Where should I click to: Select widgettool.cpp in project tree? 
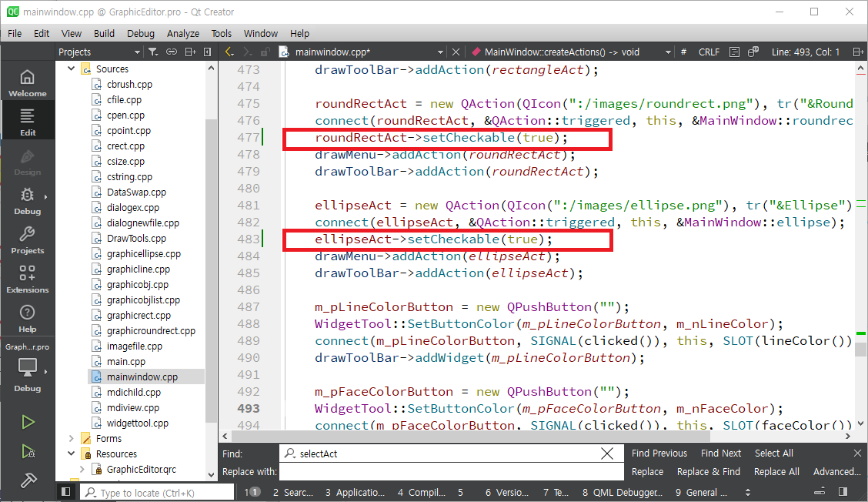coord(137,423)
